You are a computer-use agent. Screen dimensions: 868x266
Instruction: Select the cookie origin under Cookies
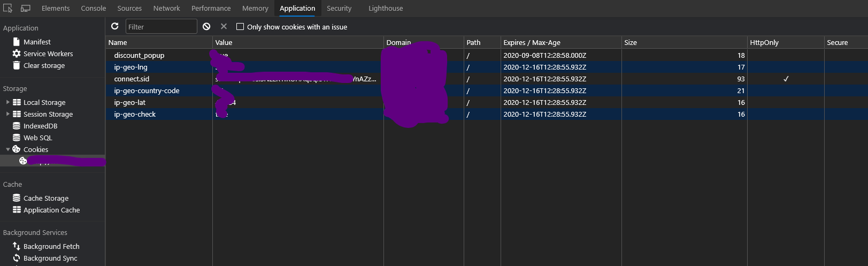tap(52, 161)
